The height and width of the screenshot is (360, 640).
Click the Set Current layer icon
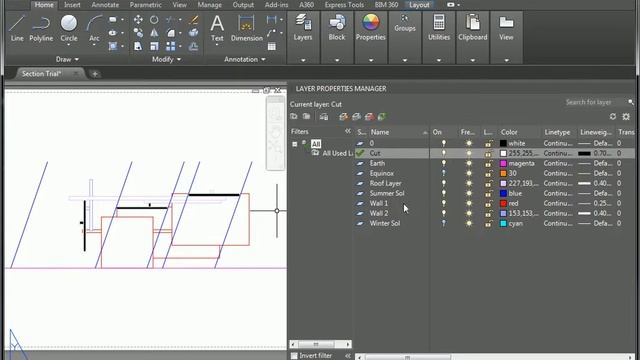(x=382, y=117)
